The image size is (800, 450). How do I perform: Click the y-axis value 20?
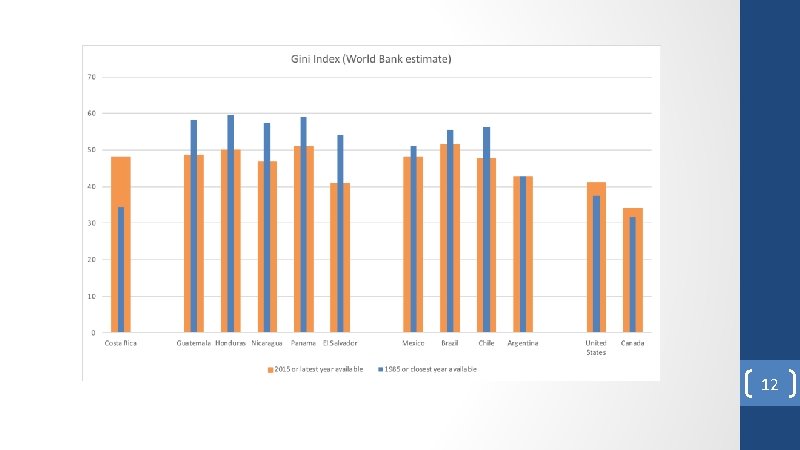[91, 260]
